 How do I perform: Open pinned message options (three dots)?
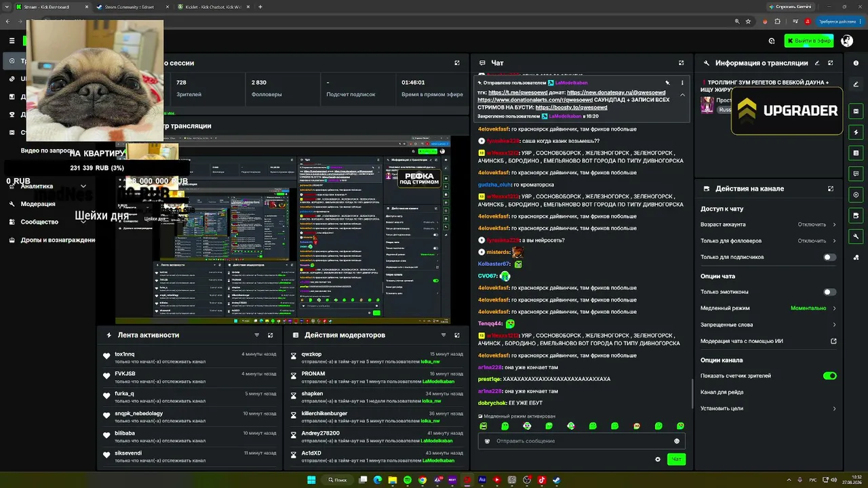click(x=682, y=83)
